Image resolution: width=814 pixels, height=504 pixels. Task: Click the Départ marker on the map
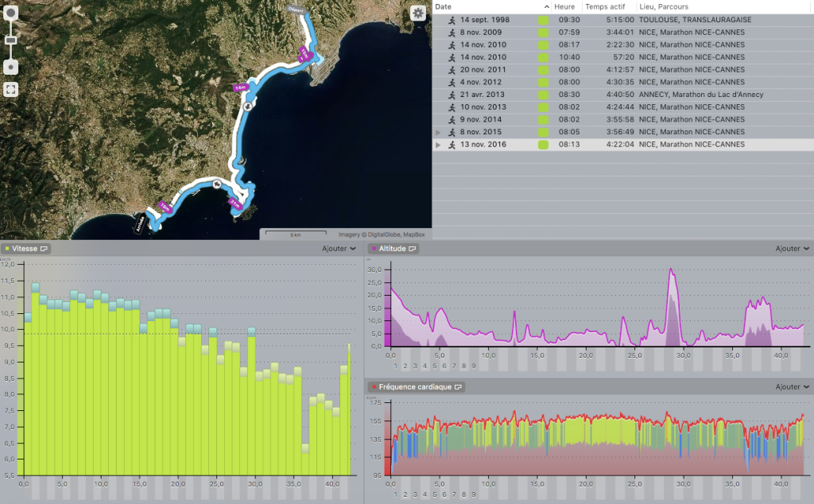coord(296,10)
